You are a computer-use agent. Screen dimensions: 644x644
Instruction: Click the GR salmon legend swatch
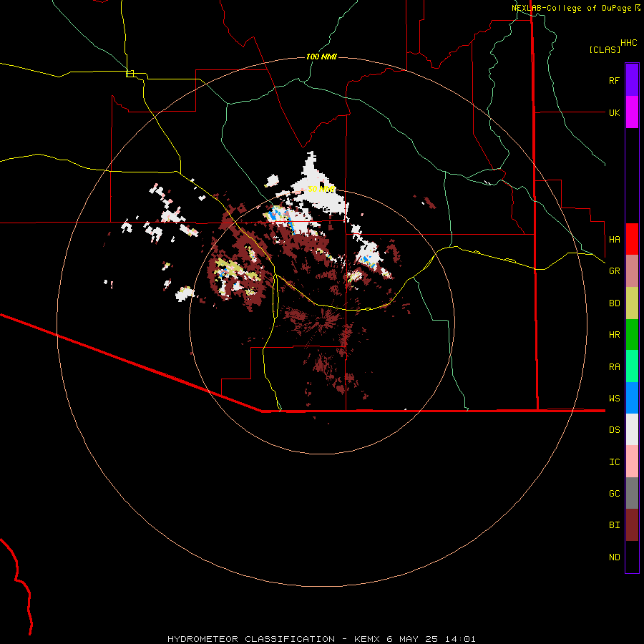(632, 271)
